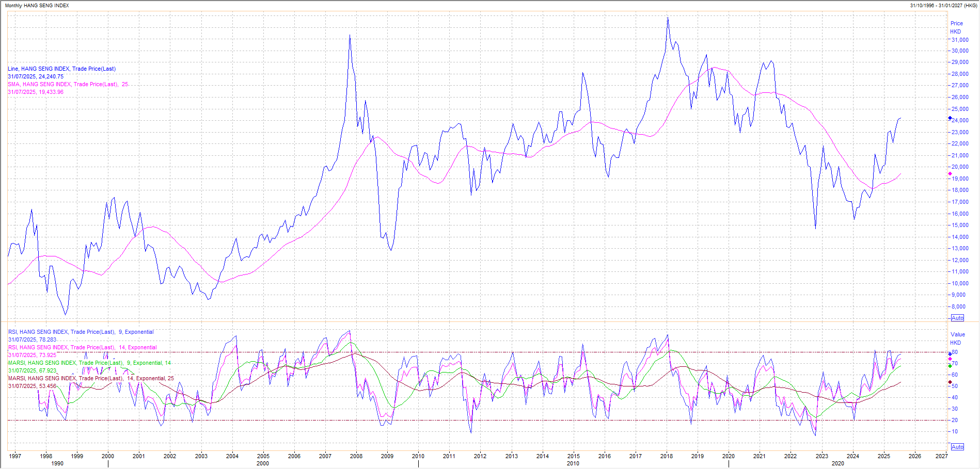Click the Value HKD axis title in RSI pane
Image resolution: width=980 pixels, height=469 pixels.
[x=957, y=338]
